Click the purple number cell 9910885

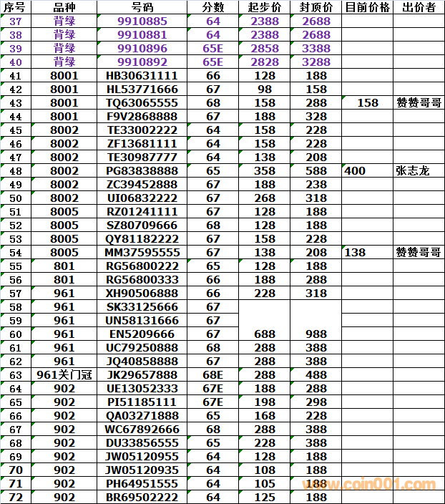tap(142, 21)
